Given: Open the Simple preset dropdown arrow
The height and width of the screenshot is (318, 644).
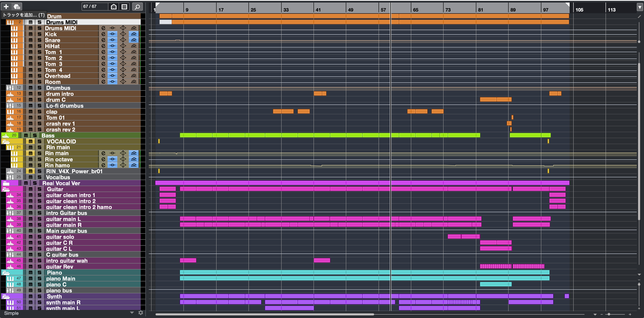Looking at the screenshot, I should (132, 313).
